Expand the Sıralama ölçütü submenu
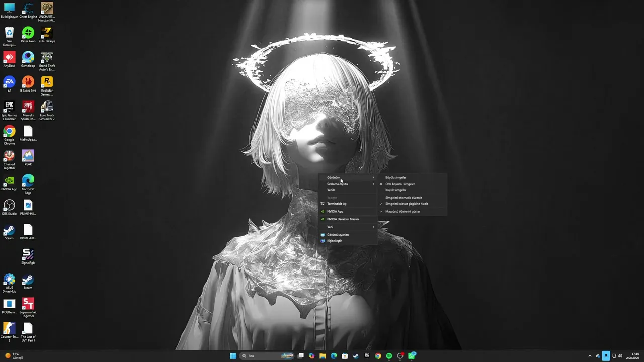This screenshot has height=362, width=644. pyautogui.click(x=348, y=184)
